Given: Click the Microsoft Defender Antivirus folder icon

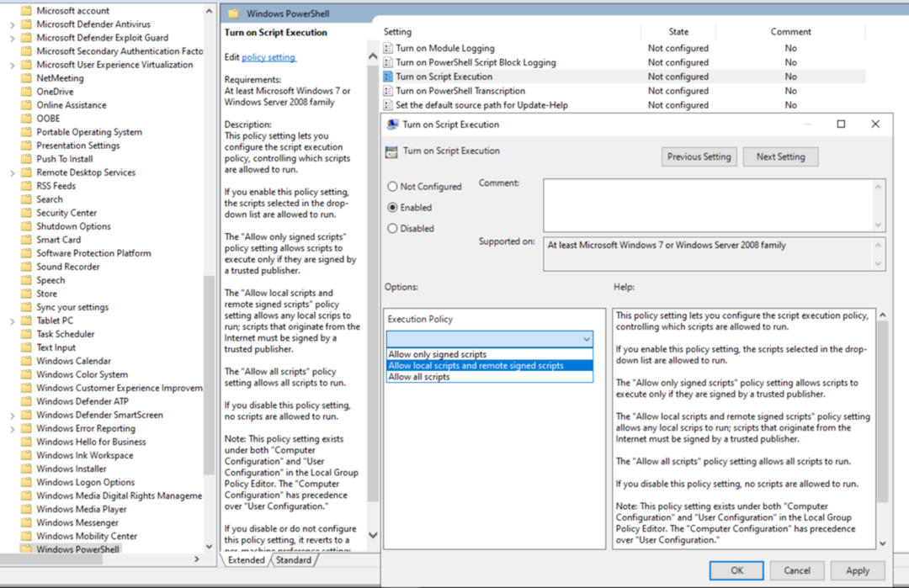Looking at the screenshot, I should [x=26, y=24].
